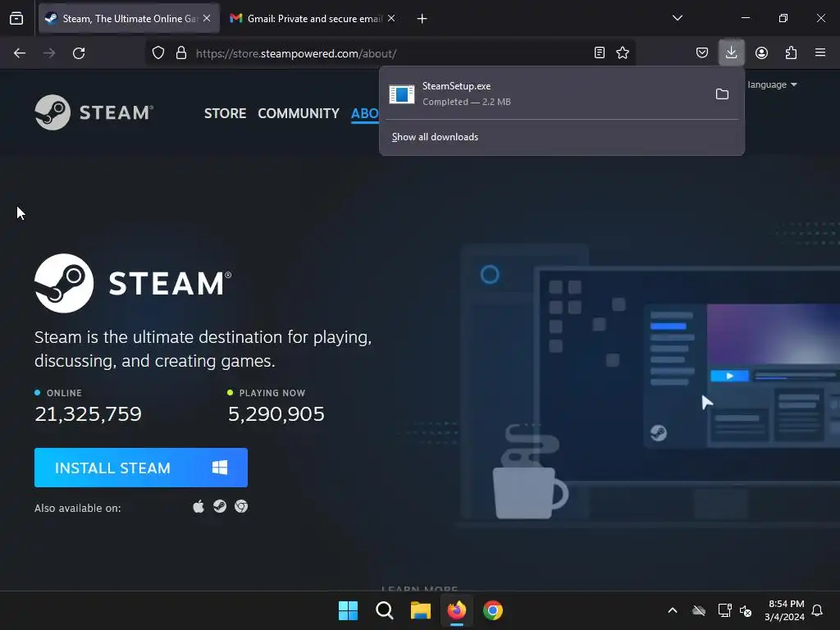
Task: Close the Gmail tab
Action: point(391,18)
